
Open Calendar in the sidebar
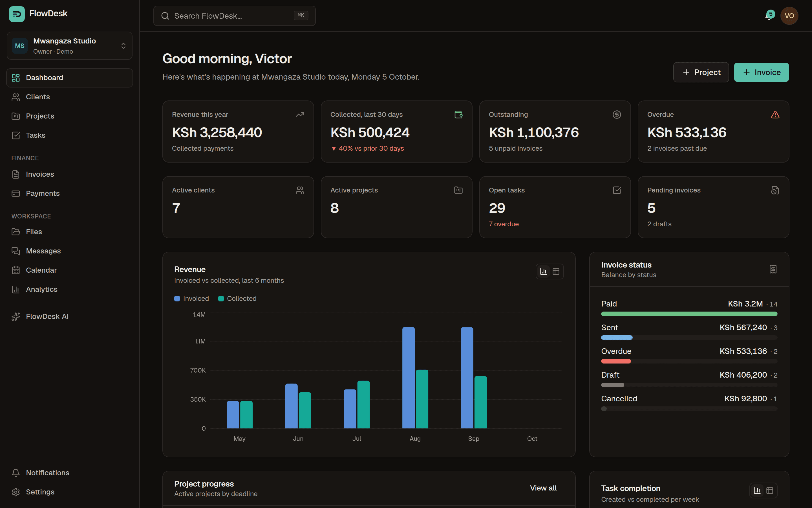click(70, 270)
